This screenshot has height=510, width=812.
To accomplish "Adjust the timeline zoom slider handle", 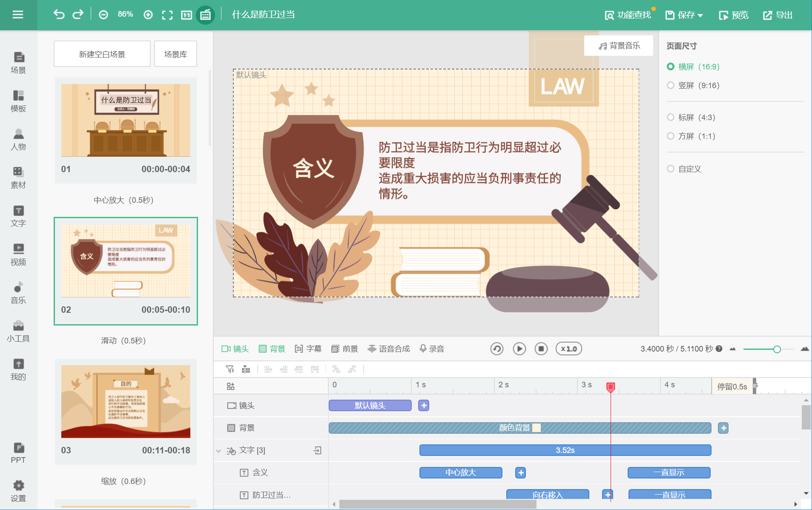I will (x=777, y=349).
